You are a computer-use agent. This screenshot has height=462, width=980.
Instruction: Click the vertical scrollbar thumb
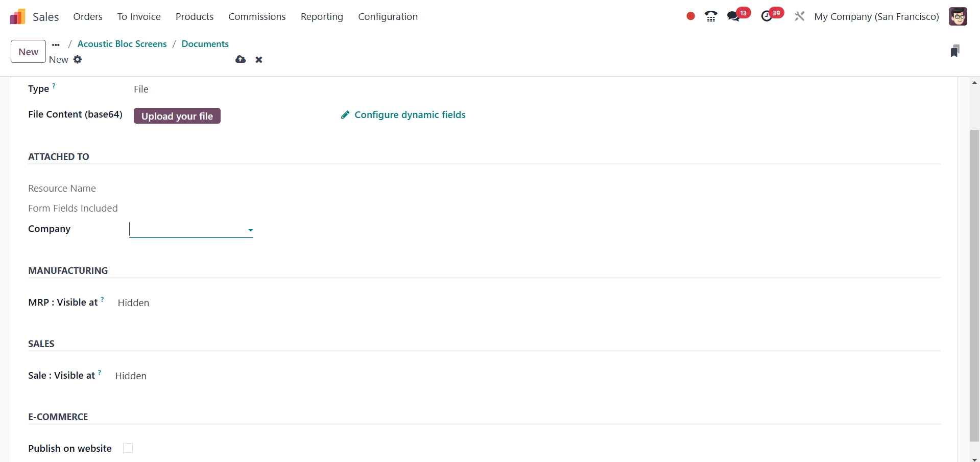[x=974, y=285]
